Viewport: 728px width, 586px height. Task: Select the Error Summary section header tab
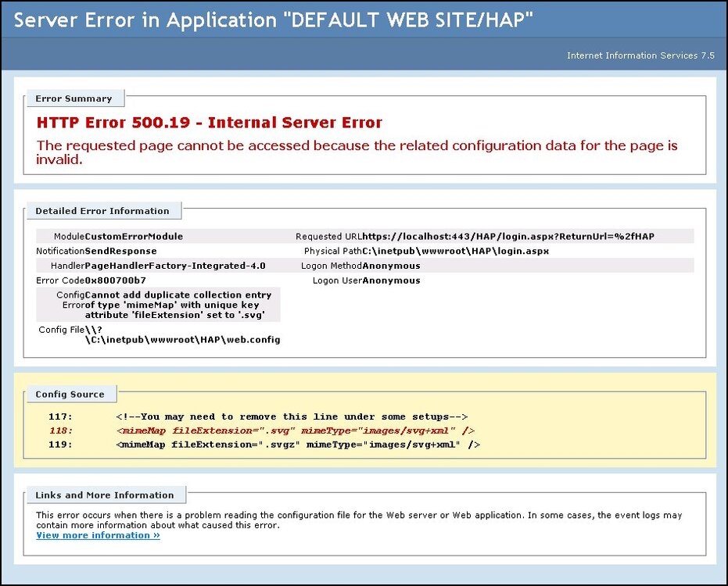pyautogui.click(x=74, y=98)
